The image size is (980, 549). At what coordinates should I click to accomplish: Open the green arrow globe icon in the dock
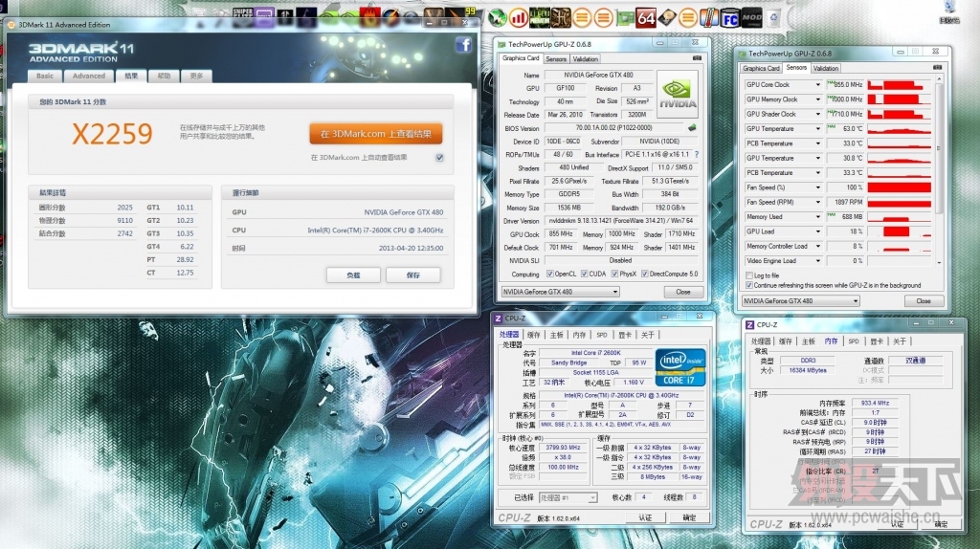click(497, 18)
